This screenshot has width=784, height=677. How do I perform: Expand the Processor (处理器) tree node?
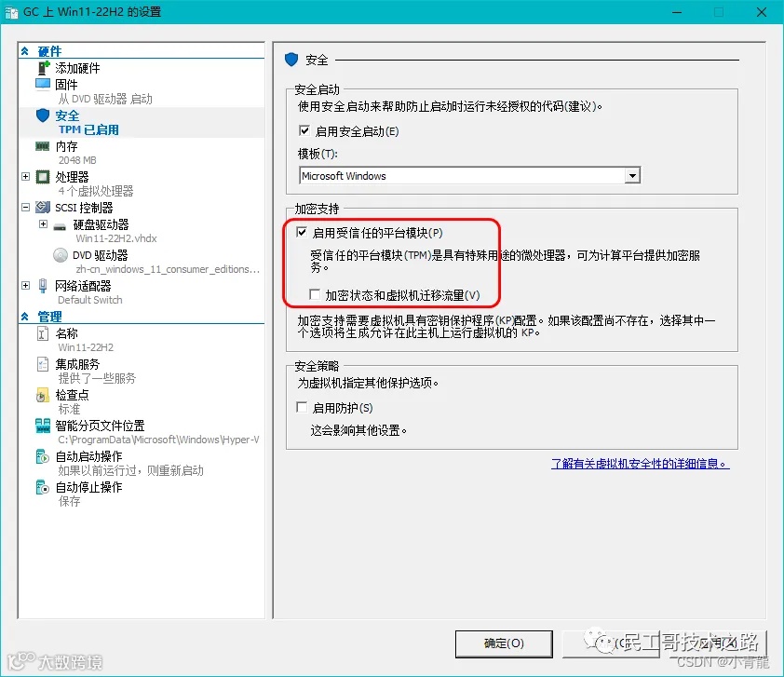pos(25,177)
